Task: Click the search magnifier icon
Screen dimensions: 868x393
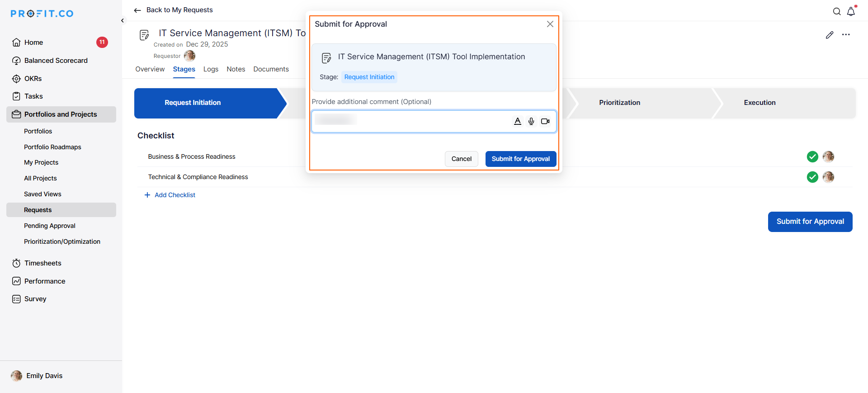Action: [x=837, y=11]
